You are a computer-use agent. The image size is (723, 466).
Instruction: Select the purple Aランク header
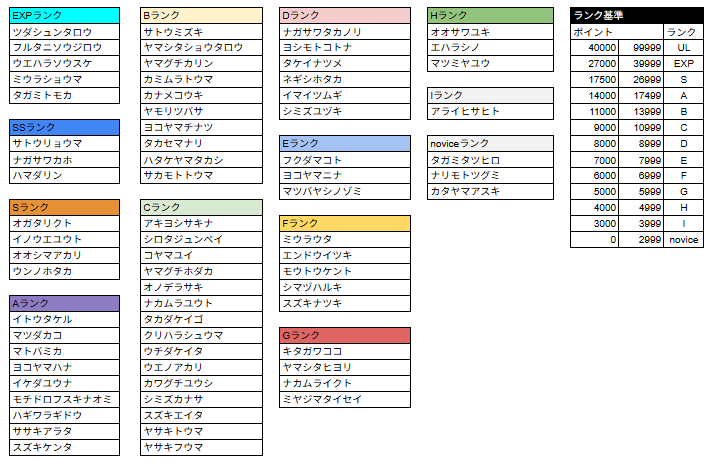pos(64,303)
